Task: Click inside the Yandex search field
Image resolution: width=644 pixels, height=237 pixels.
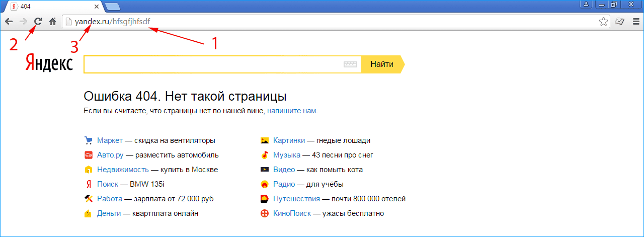Action: coord(211,64)
